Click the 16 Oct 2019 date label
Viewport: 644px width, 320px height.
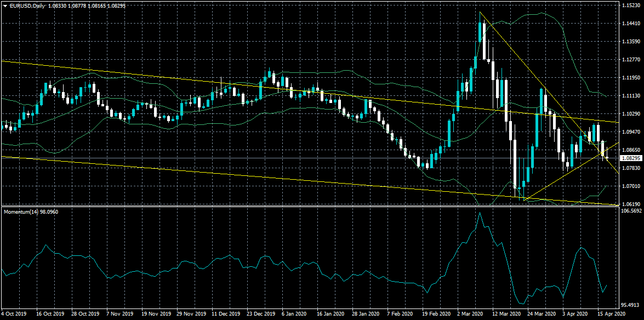click(50, 313)
